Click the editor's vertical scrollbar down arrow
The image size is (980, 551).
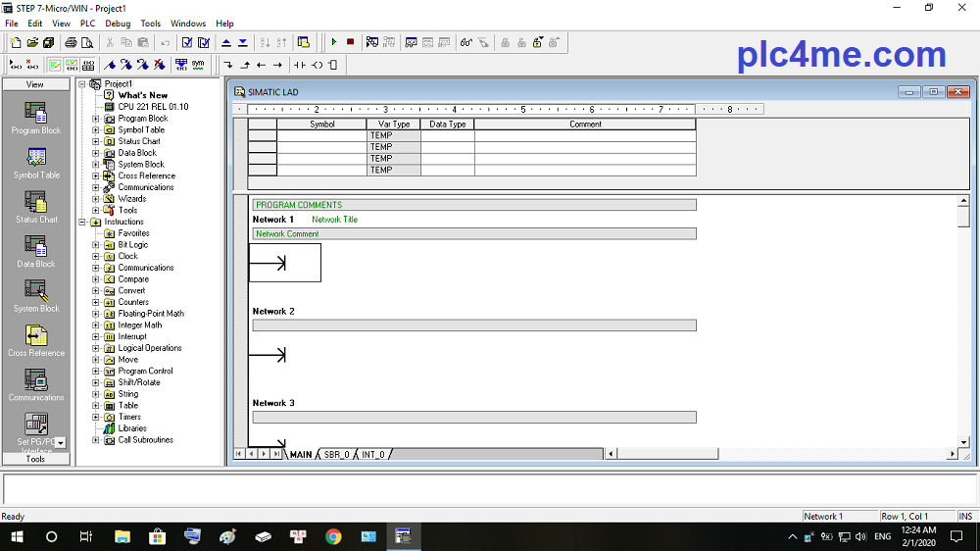(962, 442)
